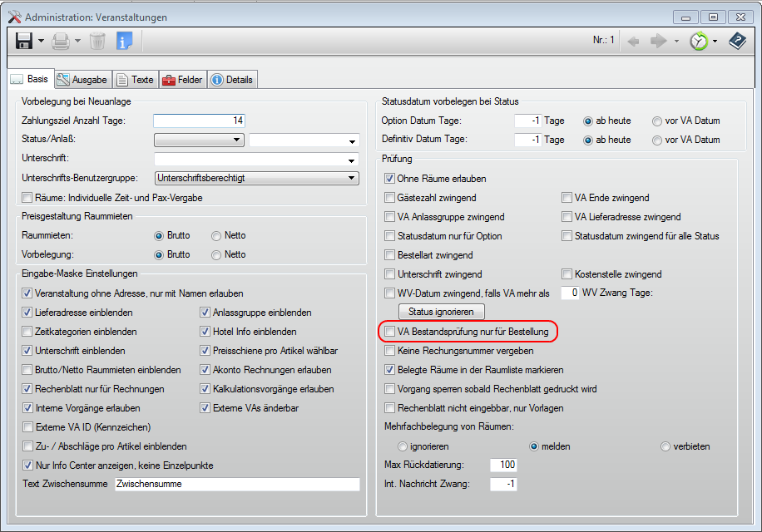Go to next record with the right arrow
The image size is (762, 532).
tap(659, 41)
